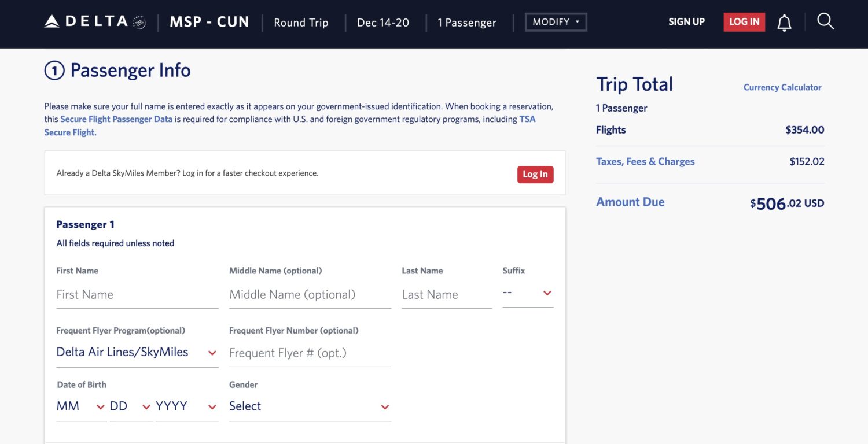Click the SIGN UP link
This screenshot has width=868, height=444.
[686, 21]
